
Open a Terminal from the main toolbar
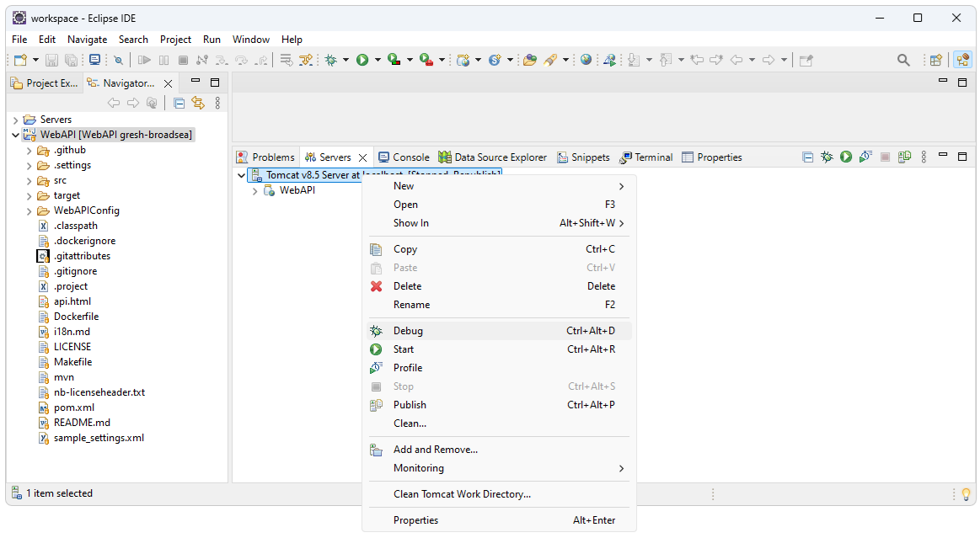[94, 60]
